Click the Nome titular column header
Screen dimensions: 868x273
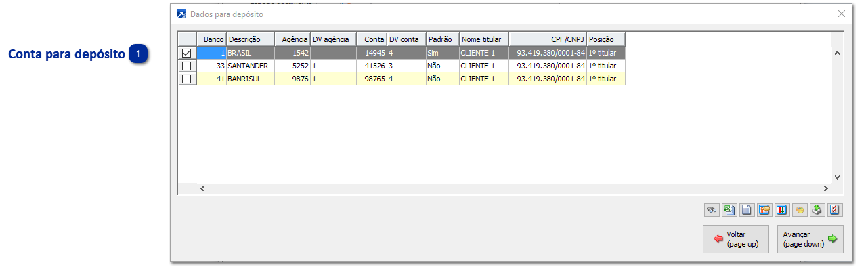484,39
